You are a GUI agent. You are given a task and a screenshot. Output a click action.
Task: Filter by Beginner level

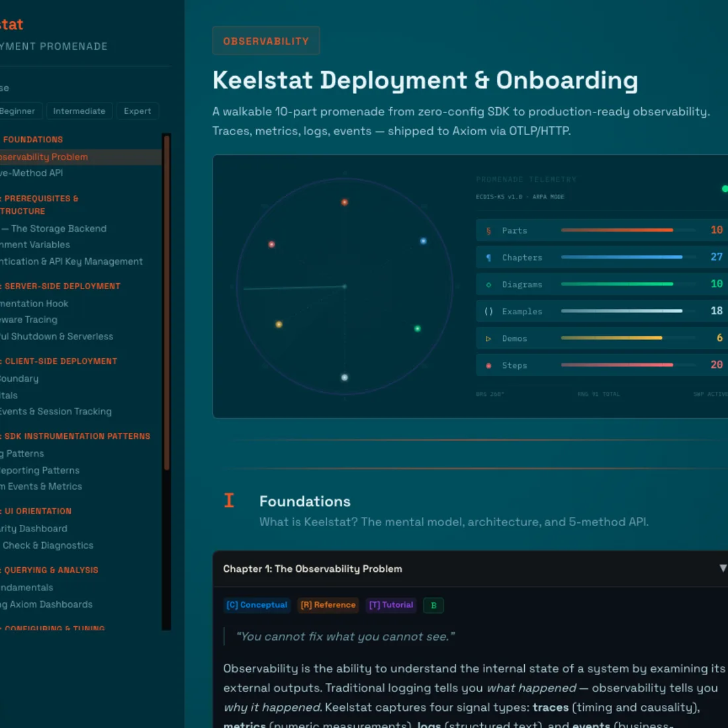point(18,111)
